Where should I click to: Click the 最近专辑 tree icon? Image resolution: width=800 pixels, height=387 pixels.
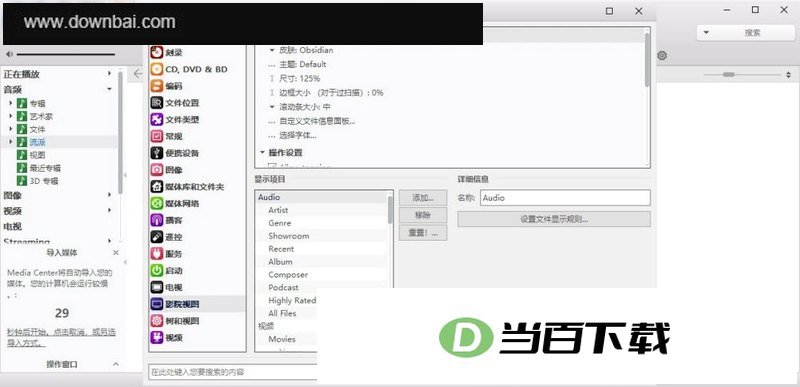point(22,168)
